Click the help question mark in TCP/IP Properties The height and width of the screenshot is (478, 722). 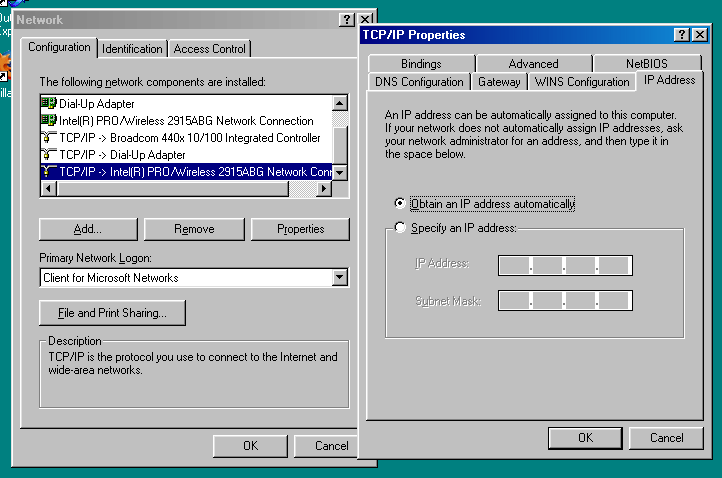(x=681, y=35)
